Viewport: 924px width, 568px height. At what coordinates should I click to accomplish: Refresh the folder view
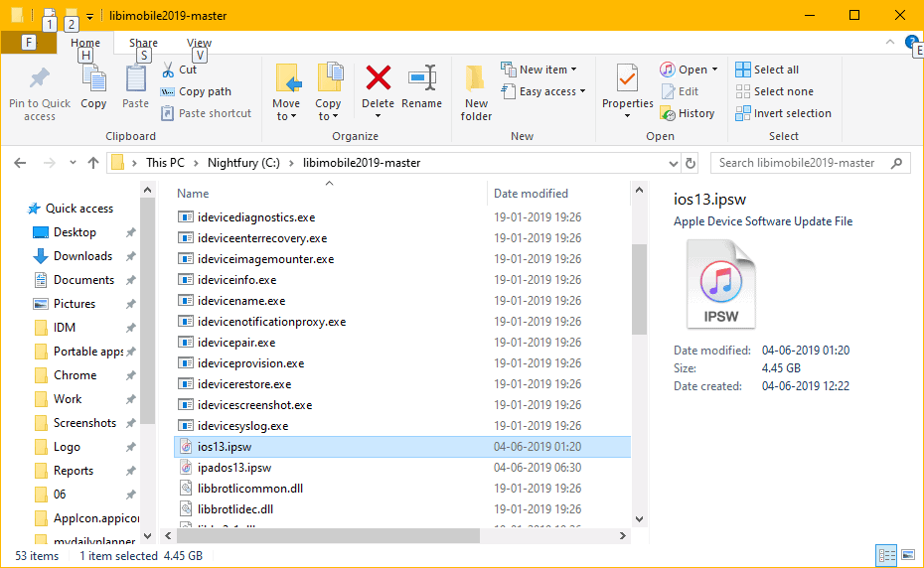pos(691,163)
